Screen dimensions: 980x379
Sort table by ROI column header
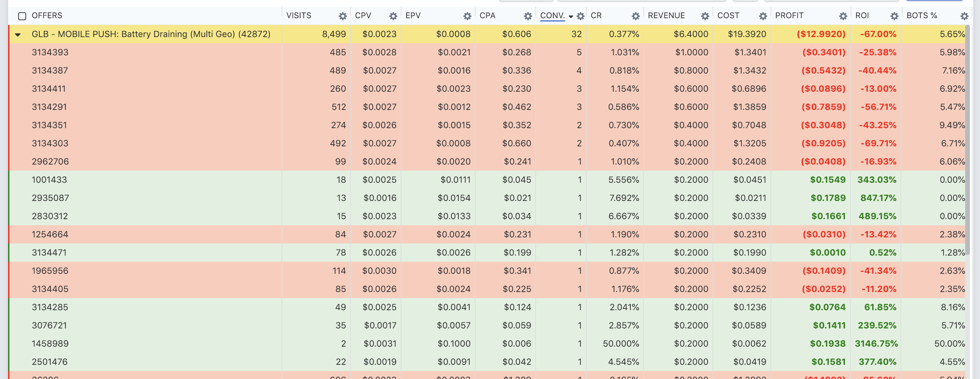(x=862, y=16)
